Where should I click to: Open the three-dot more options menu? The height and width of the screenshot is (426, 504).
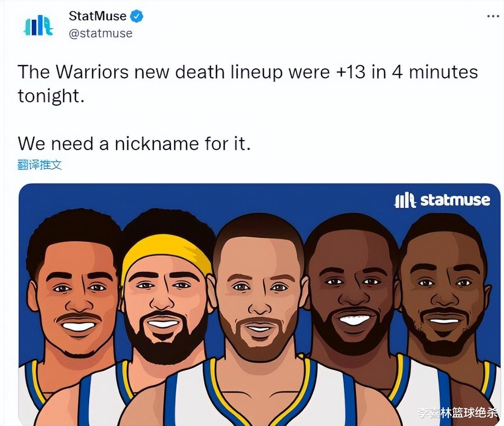coord(493,16)
